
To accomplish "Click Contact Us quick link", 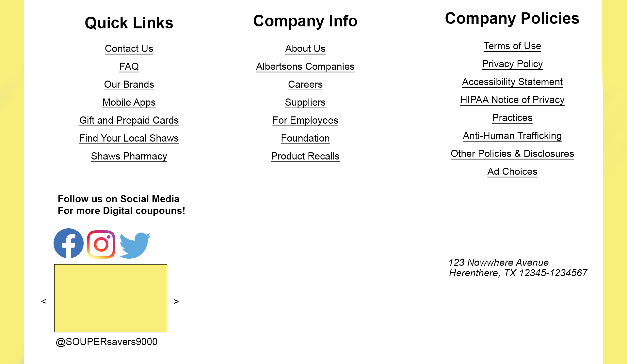I will coord(129,49).
